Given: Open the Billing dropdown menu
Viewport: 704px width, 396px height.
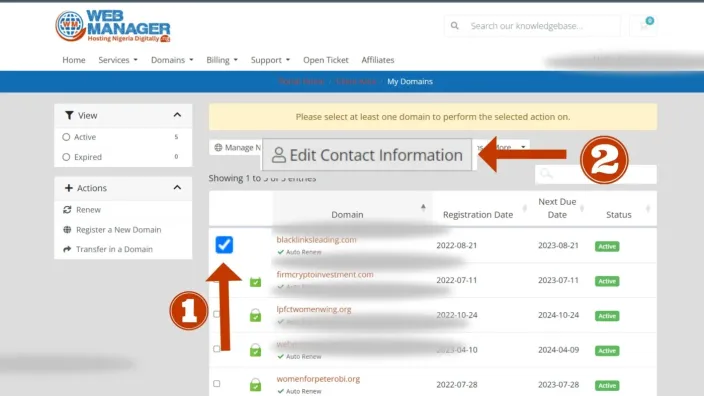Looking at the screenshot, I should (222, 60).
